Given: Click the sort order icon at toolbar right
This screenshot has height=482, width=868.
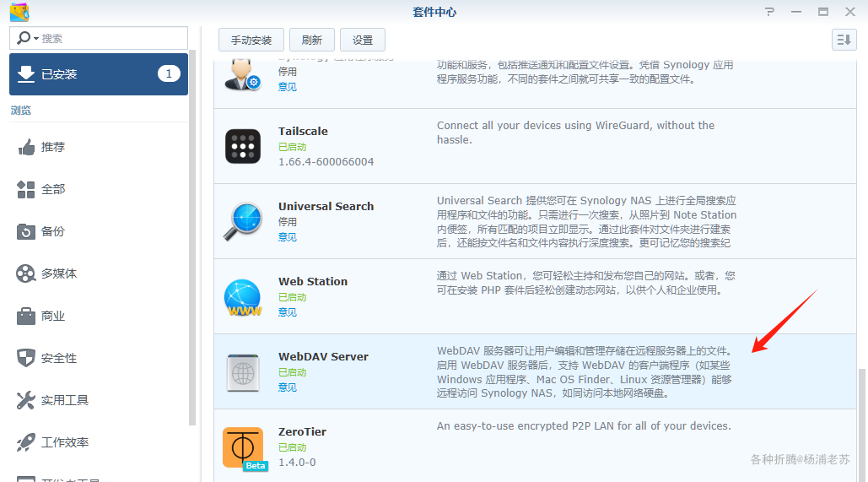Looking at the screenshot, I should (844, 40).
